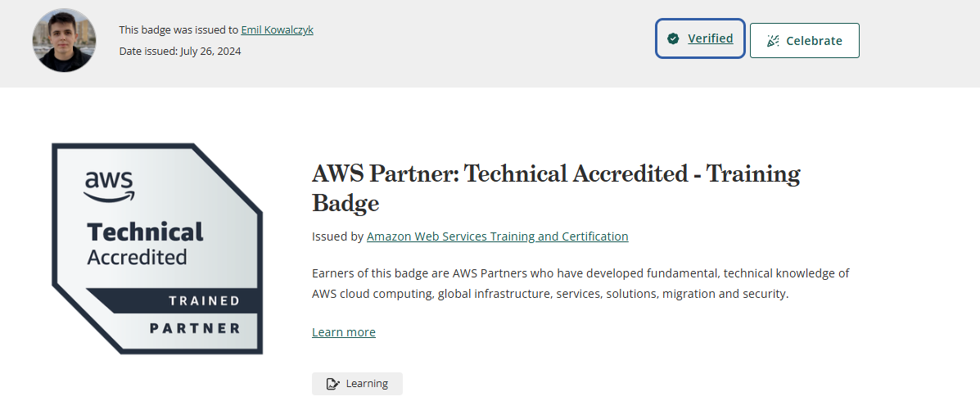Click Emil Kowalczyk's profile photo
980x410 pixels.
click(x=64, y=40)
